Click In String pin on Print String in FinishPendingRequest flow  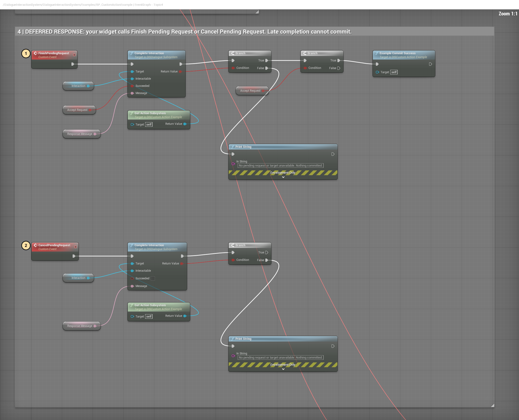(x=233, y=164)
